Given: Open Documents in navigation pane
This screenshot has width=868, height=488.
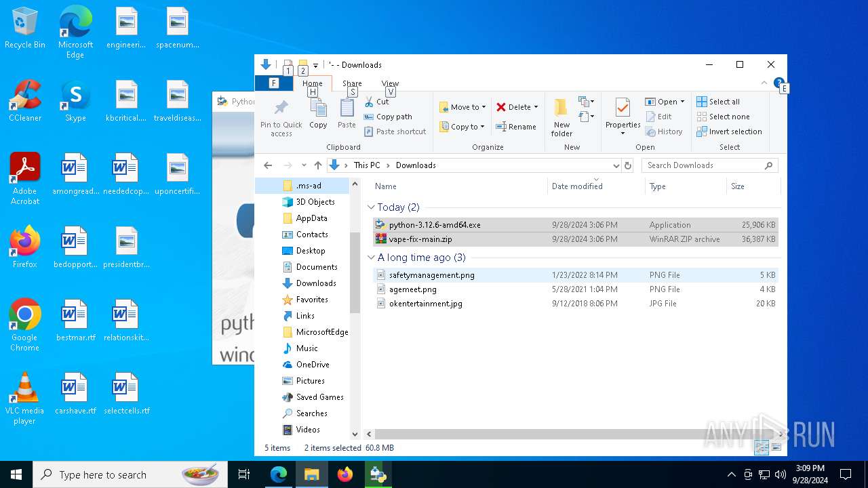Looking at the screenshot, I should (317, 267).
